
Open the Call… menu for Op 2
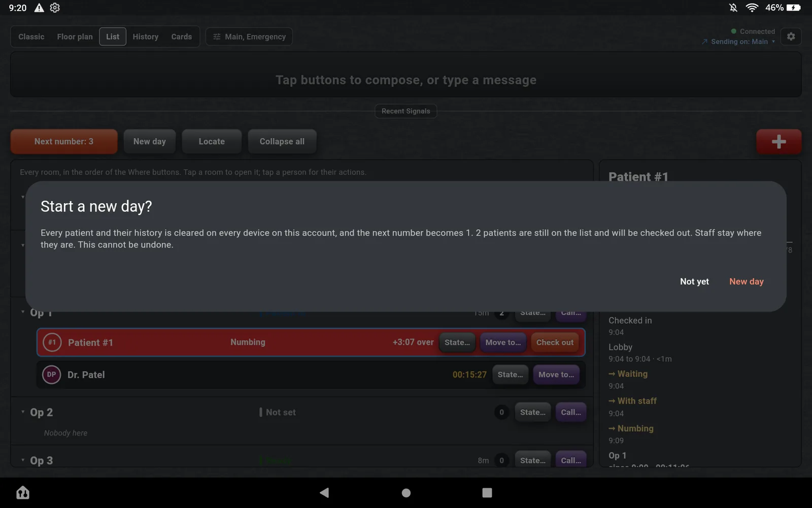571,412
